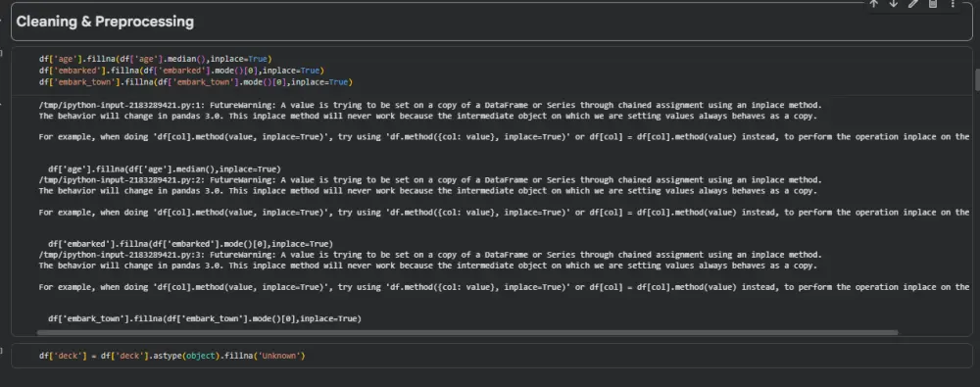This screenshot has width=980, height=387.
Task: Click the ipython-input py:1 FutureWarning line
Action: pyautogui.click(x=430, y=105)
